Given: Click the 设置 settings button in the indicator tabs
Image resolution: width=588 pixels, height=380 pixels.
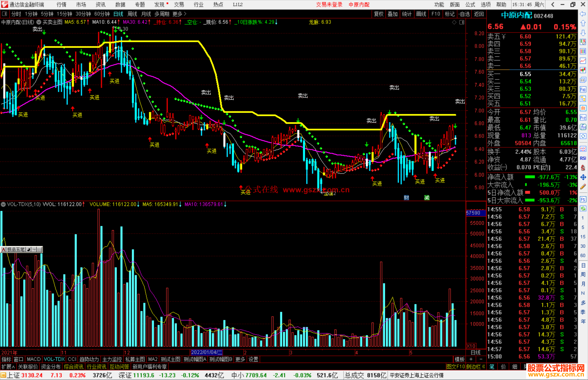Looking at the screenshot, I should [x=253, y=359].
